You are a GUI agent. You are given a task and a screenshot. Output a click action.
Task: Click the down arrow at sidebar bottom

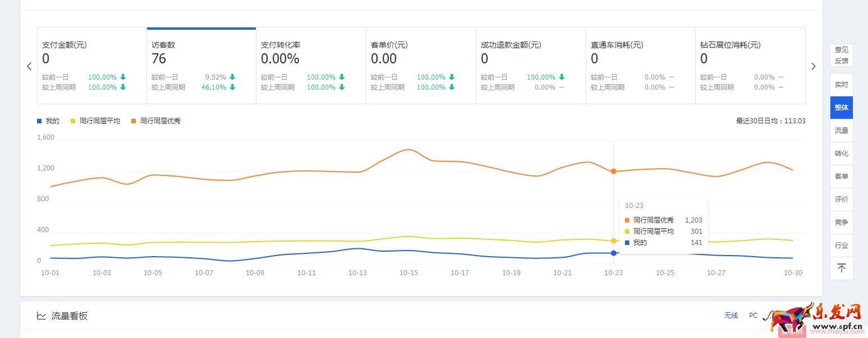click(x=841, y=268)
